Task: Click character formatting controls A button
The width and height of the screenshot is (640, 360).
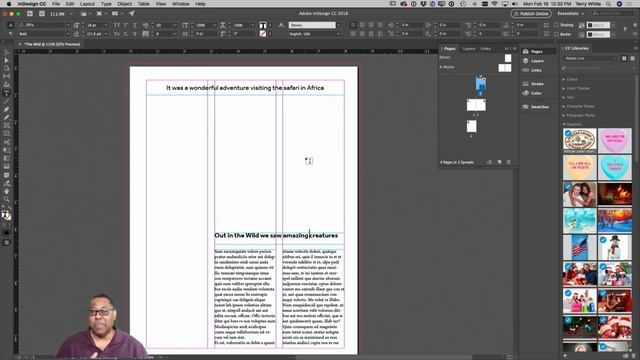Action: (11, 25)
